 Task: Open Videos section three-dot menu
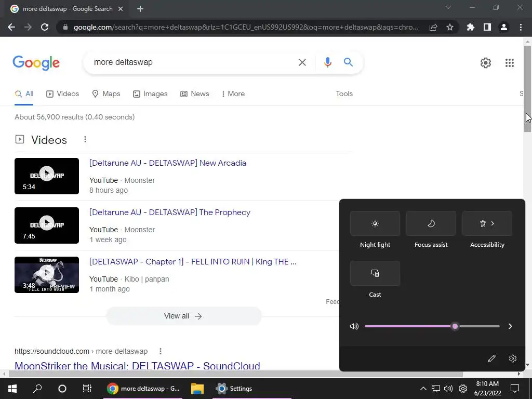85,139
